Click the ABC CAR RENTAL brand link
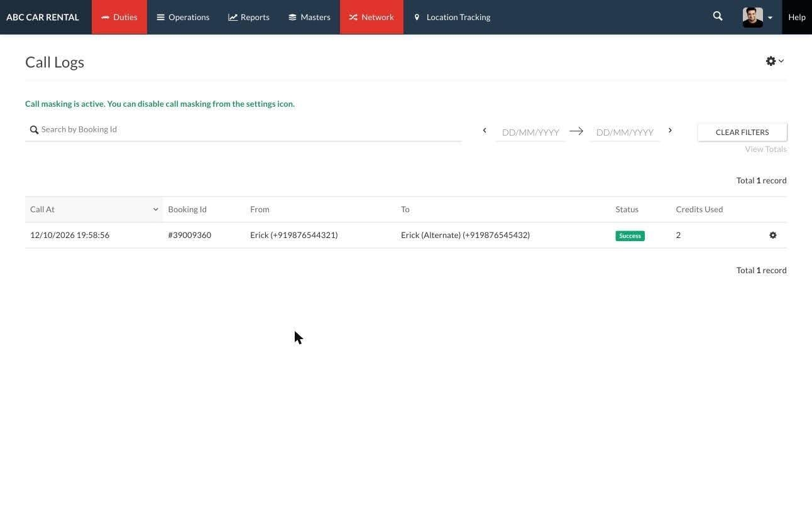The width and height of the screenshot is (812, 525). pyautogui.click(x=43, y=17)
